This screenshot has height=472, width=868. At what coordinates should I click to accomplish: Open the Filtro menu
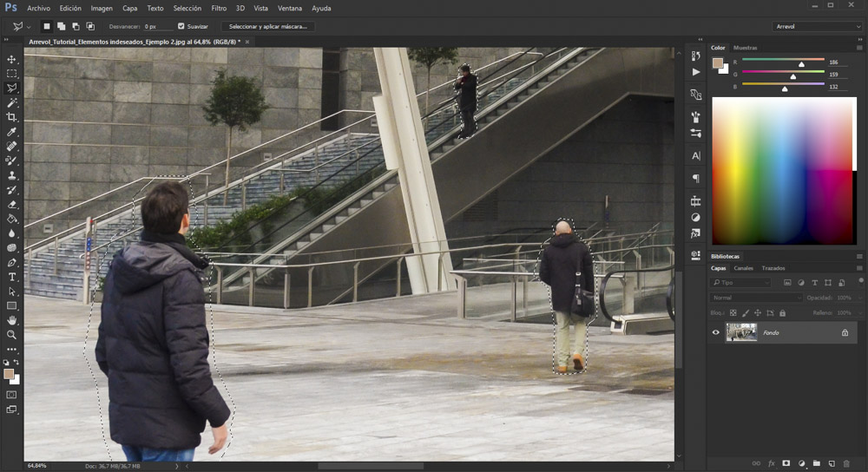coord(219,9)
